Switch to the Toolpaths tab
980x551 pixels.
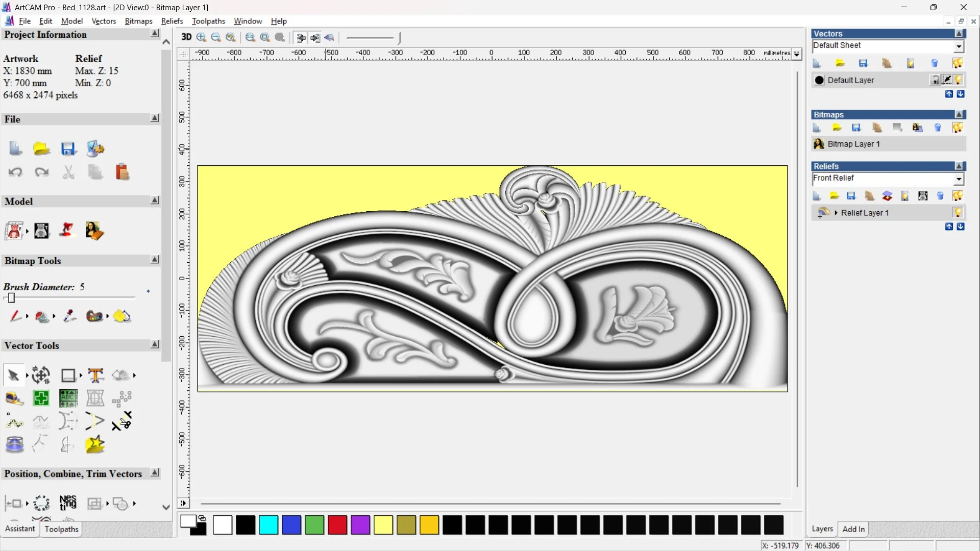(x=61, y=529)
